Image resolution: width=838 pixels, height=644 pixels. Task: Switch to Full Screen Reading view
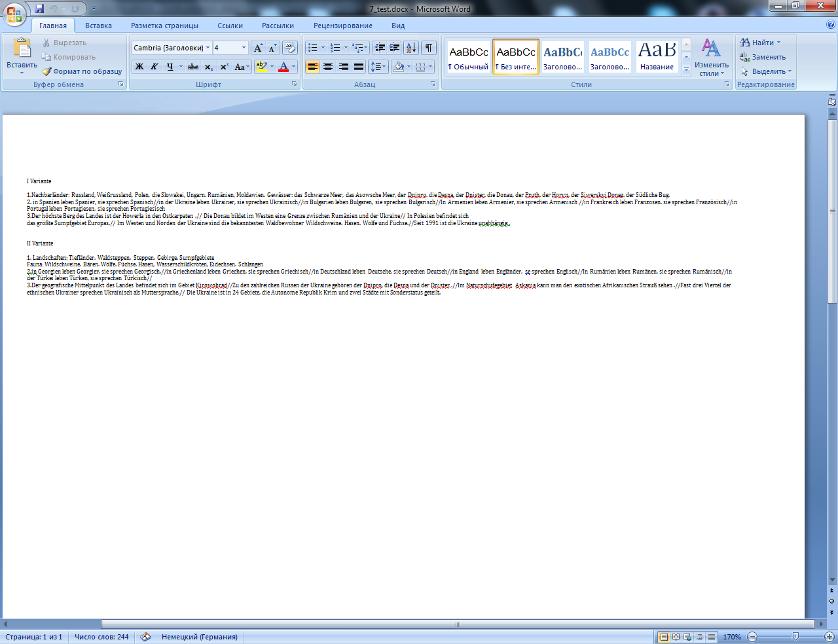pyautogui.click(x=676, y=637)
